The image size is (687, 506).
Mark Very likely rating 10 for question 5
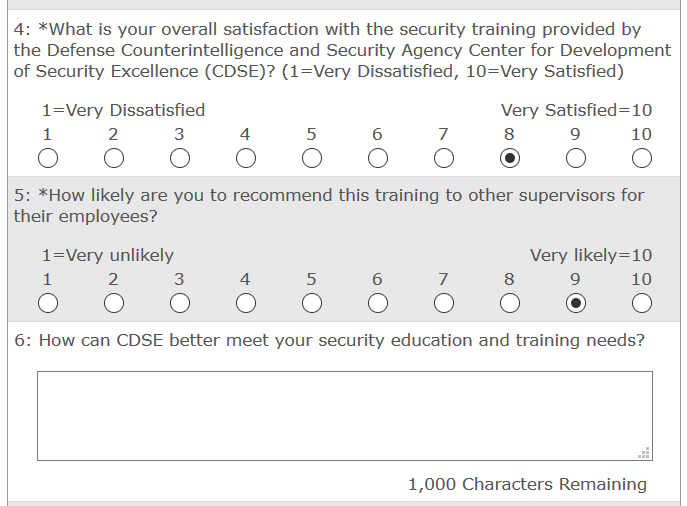tap(641, 303)
